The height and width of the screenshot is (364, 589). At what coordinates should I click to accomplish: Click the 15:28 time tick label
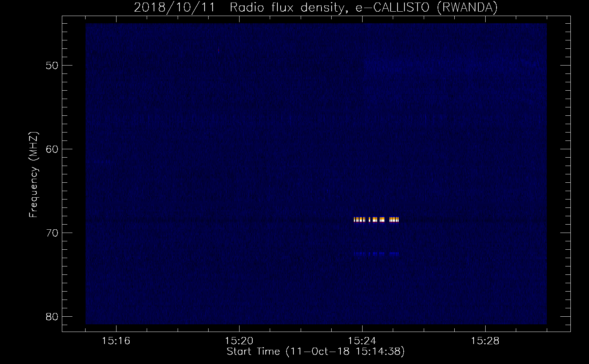(485, 341)
